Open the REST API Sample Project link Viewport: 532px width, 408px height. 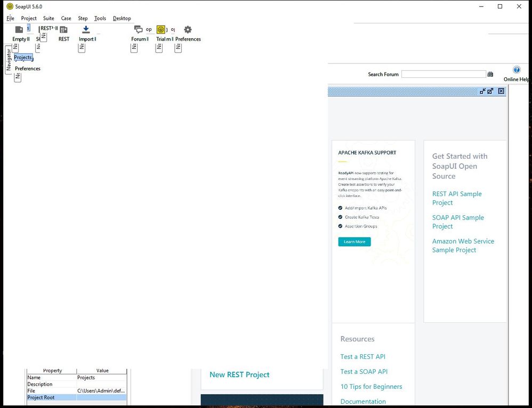click(456, 198)
